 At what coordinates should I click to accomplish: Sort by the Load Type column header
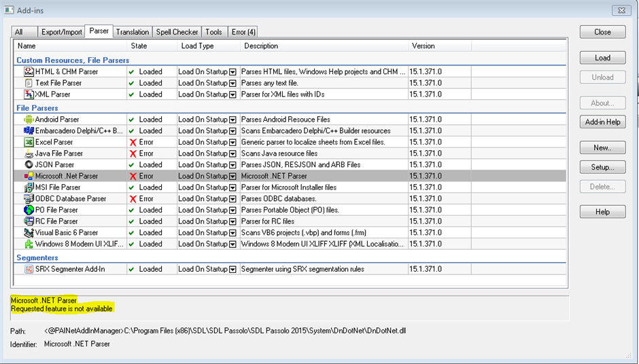click(209, 46)
